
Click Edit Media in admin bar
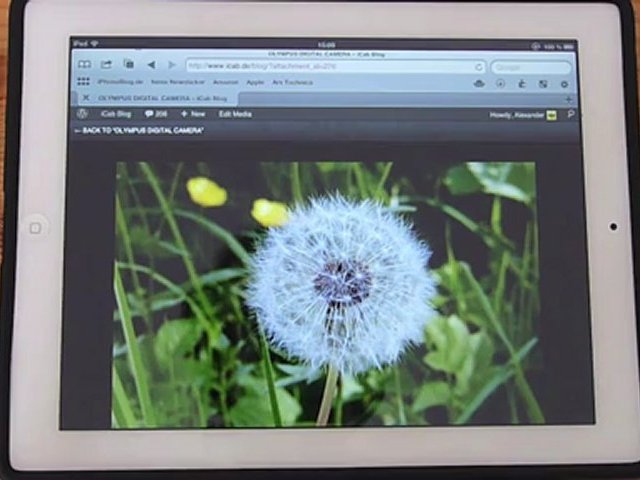point(236,114)
